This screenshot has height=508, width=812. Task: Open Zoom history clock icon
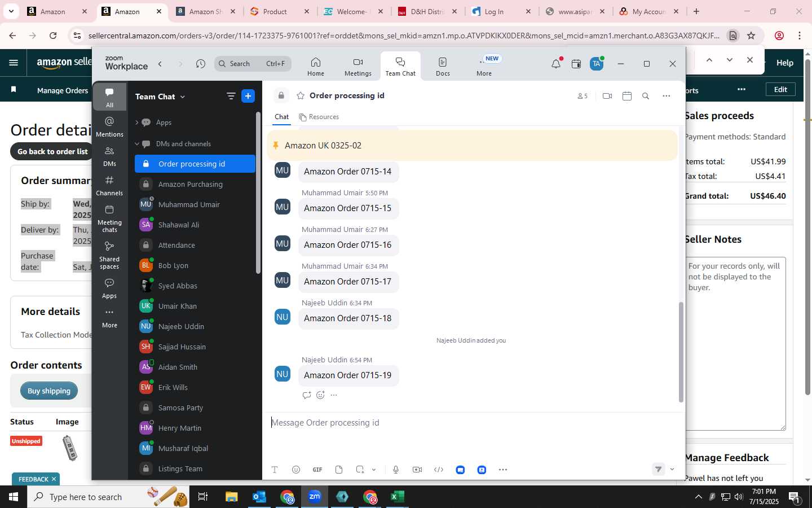tap(200, 64)
